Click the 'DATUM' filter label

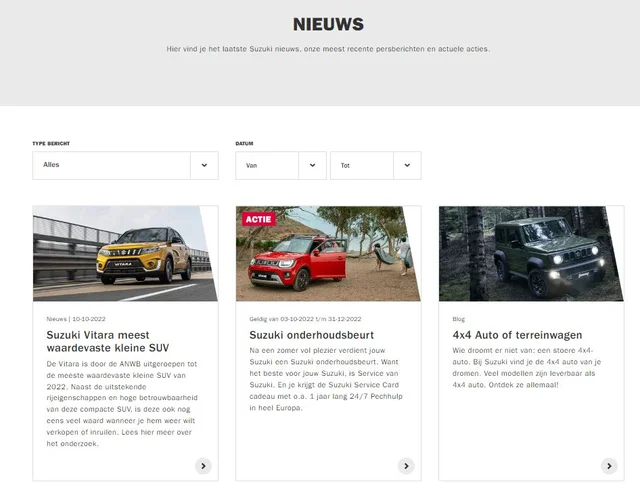click(x=244, y=144)
